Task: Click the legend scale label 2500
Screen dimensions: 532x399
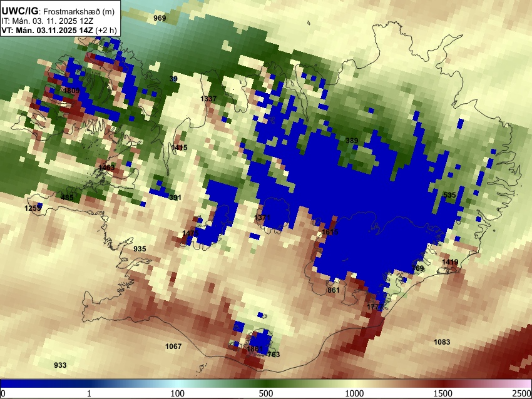Action: [522, 393]
